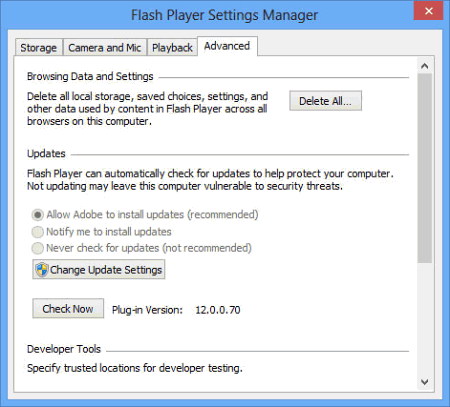Click the scrollbar down arrow

tap(424, 382)
